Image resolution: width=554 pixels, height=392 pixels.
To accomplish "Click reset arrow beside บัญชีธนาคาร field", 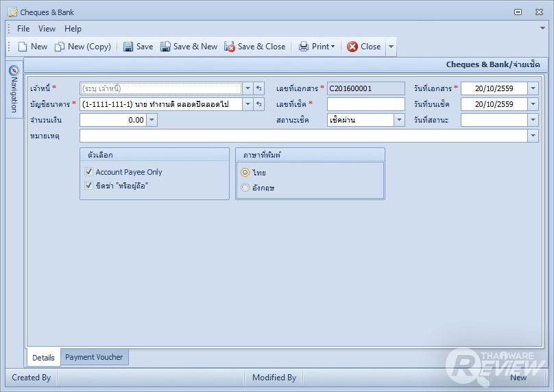I will [x=259, y=104].
